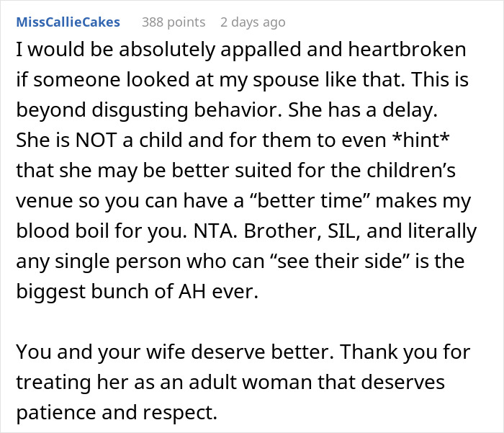Click the phrase blood boil for you
This screenshot has width=504, height=433.
[x=102, y=231]
